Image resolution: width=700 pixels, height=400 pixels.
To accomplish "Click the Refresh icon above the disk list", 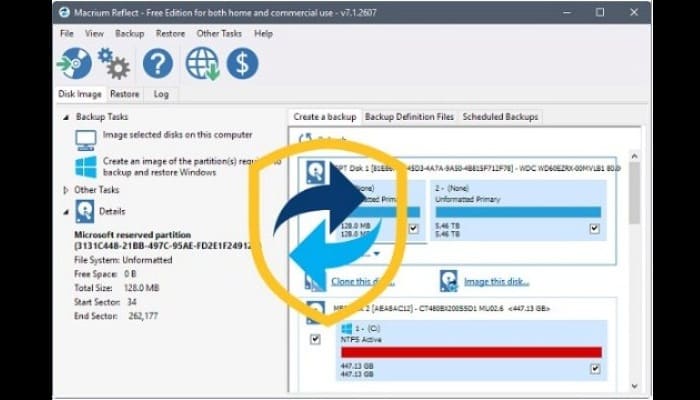I will (x=305, y=138).
